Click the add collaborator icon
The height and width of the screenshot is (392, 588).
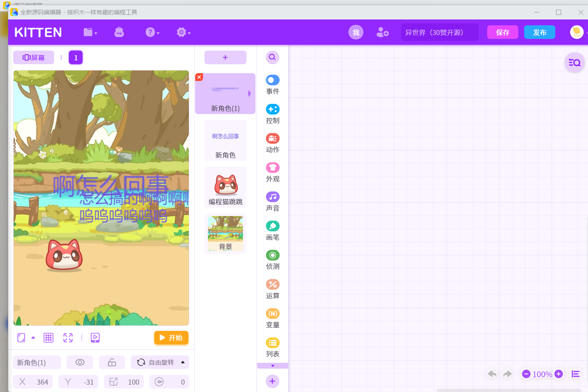tap(382, 32)
